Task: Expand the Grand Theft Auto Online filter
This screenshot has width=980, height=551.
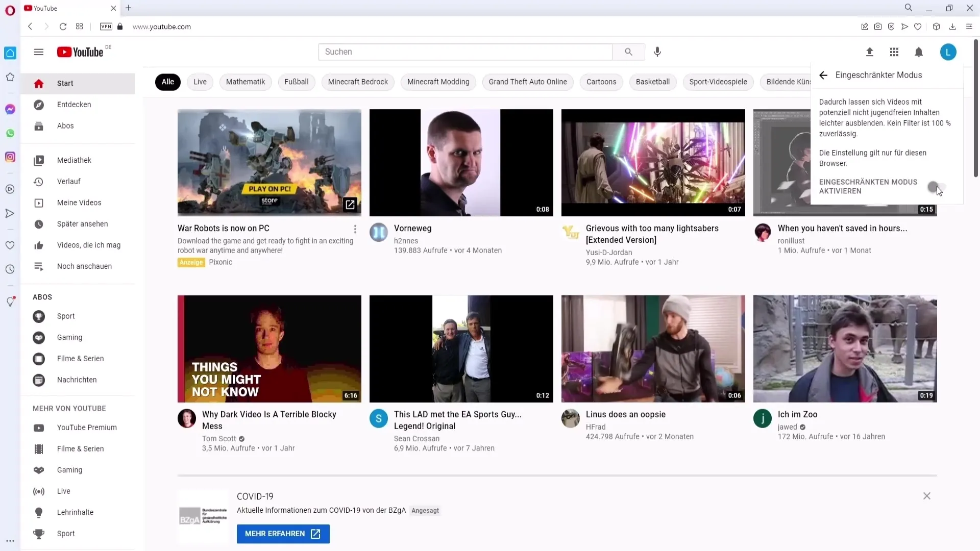Action: [527, 82]
